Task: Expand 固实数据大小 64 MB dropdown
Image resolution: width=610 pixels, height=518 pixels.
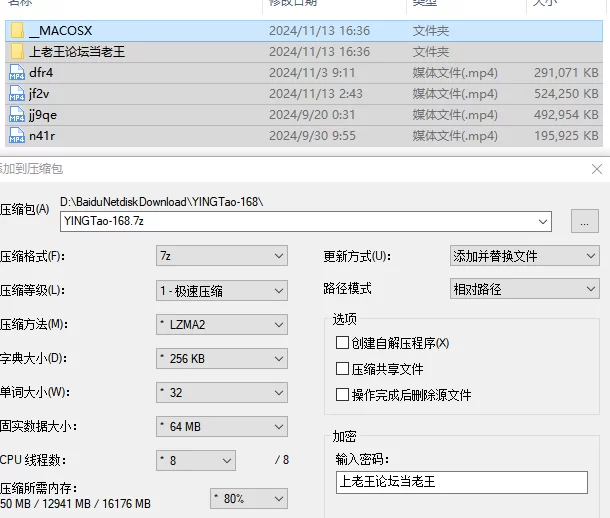Action: pyautogui.click(x=222, y=427)
